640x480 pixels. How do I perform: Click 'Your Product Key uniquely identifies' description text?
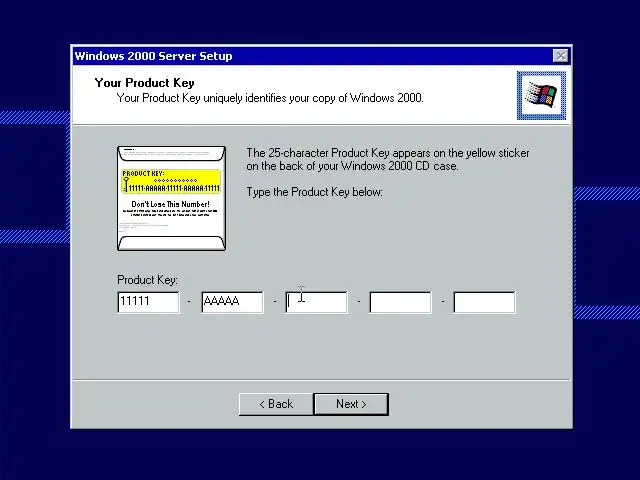pyautogui.click(x=270, y=98)
